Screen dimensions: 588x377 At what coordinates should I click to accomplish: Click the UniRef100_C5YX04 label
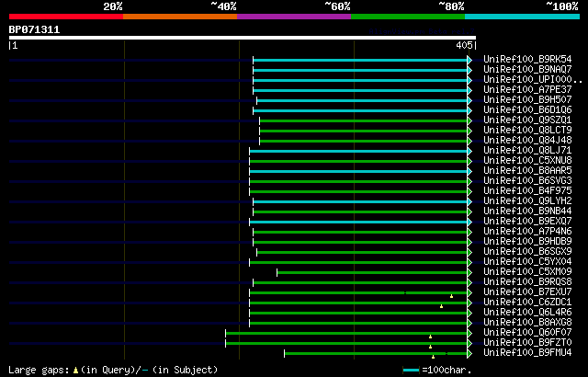527,262
